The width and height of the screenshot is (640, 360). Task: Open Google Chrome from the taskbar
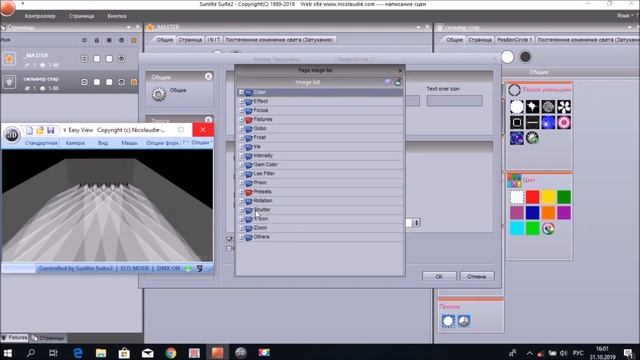171,353
